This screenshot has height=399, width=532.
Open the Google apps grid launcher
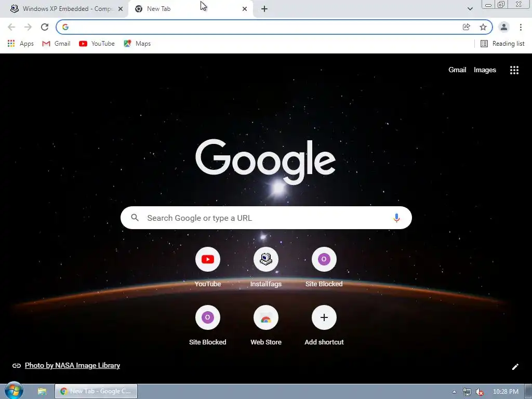point(514,70)
